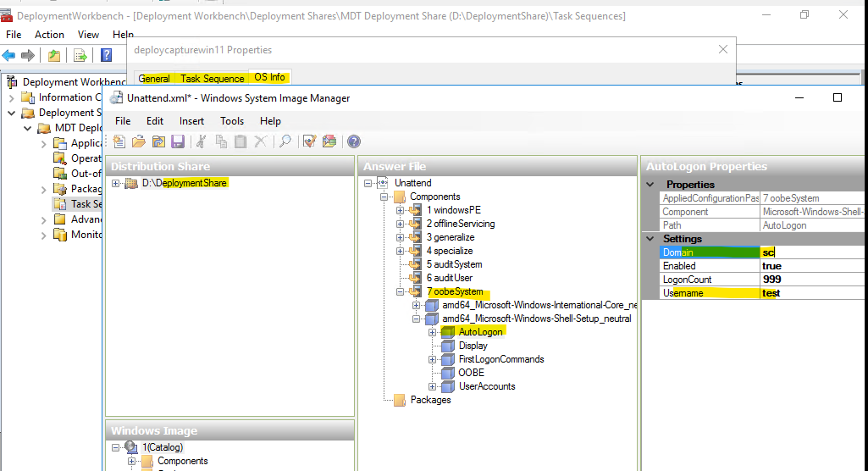Image resolution: width=868 pixels, height=471 pixels.
Task: Click the Domain value field
Action: point(813,252)
